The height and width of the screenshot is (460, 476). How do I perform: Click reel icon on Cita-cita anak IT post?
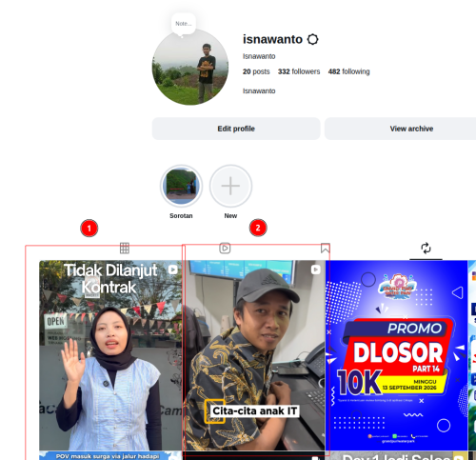point(316,270)
